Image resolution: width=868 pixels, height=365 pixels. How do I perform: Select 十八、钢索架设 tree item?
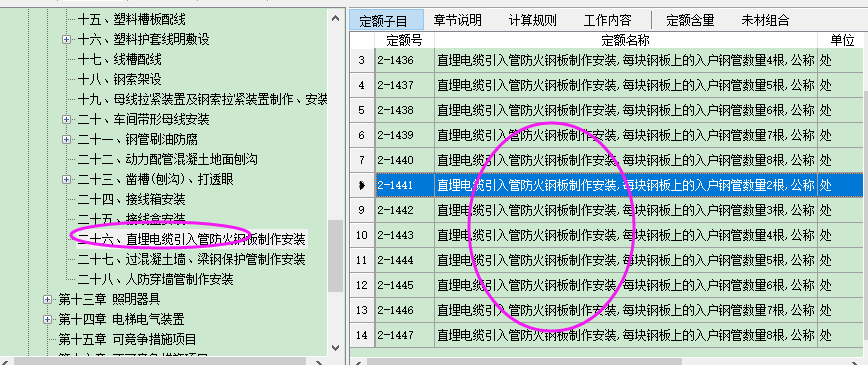tap(119, 80)
